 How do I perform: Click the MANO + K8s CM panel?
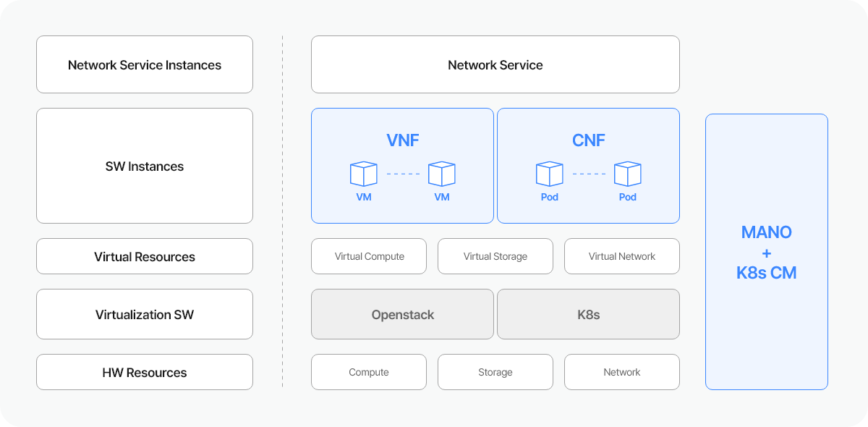pyautogui.click(x=767, y=252)
